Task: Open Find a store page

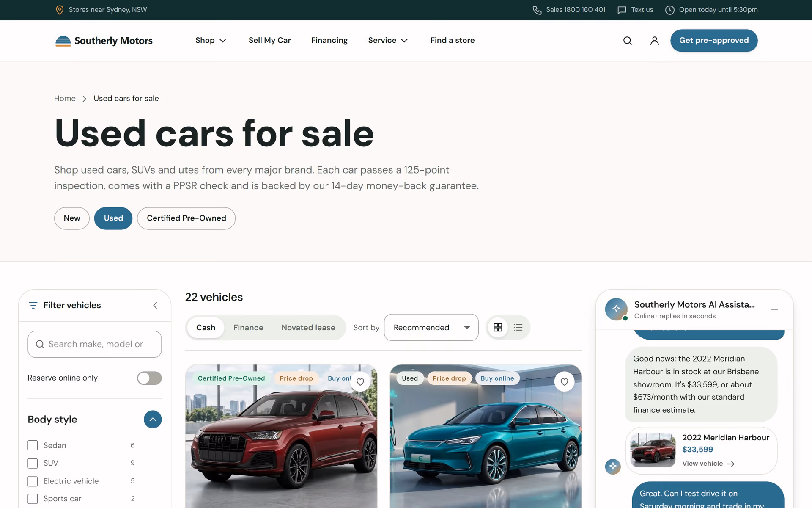Action: (453, 41)
